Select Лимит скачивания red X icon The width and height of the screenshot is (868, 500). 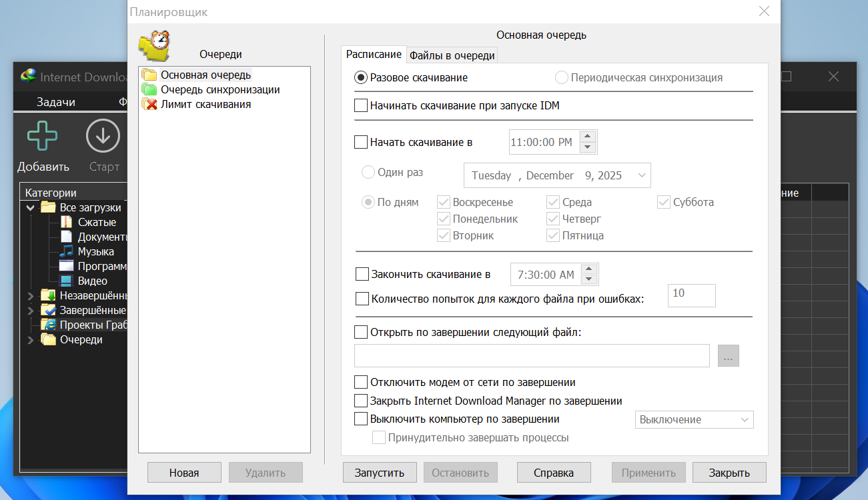pos(149,105)
